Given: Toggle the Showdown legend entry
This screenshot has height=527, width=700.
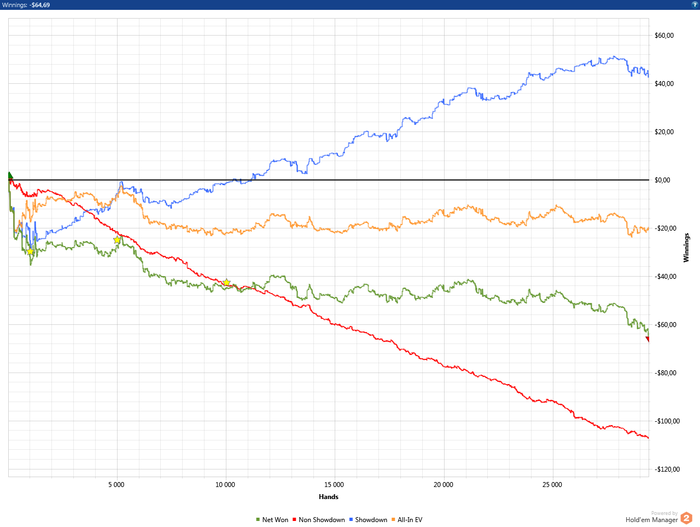Looking at the screenshot, I should pos(368,520).
